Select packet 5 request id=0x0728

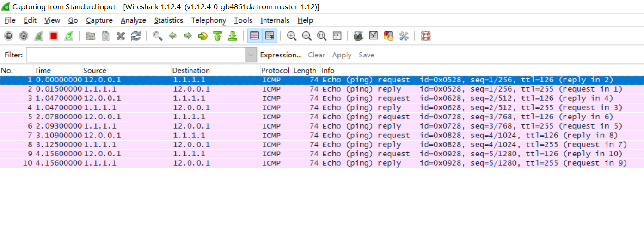click(322, 117)
